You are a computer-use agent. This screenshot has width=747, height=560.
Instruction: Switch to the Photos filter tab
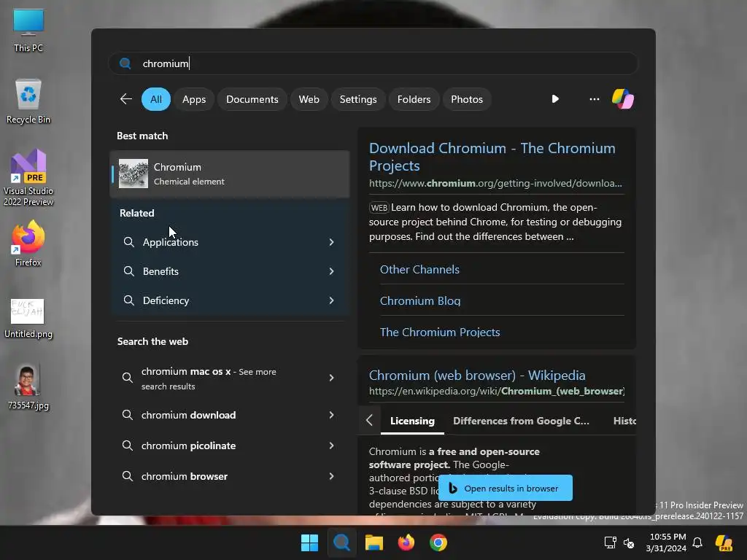pyautogui.click(x=467, y=99)
